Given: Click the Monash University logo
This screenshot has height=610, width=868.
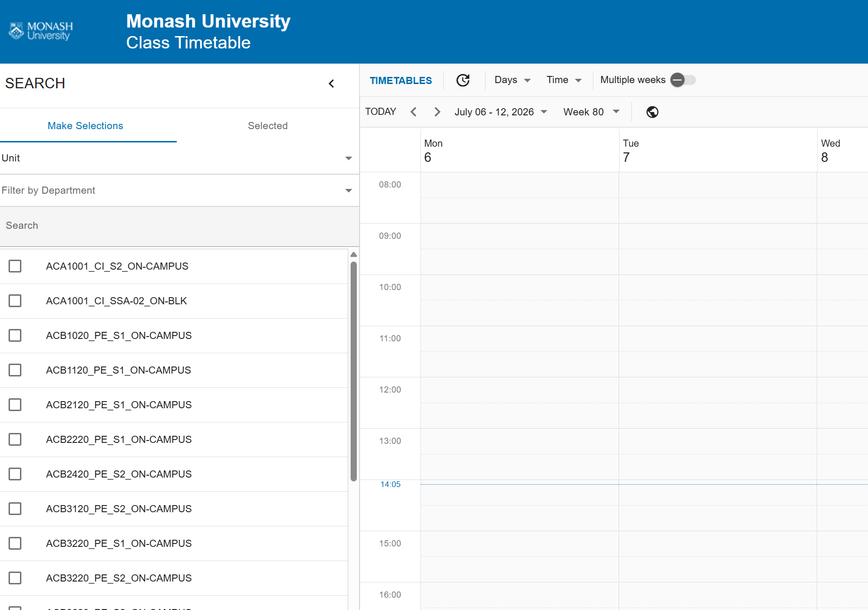Looking at the screenshot, I should (x=41, y=31).
